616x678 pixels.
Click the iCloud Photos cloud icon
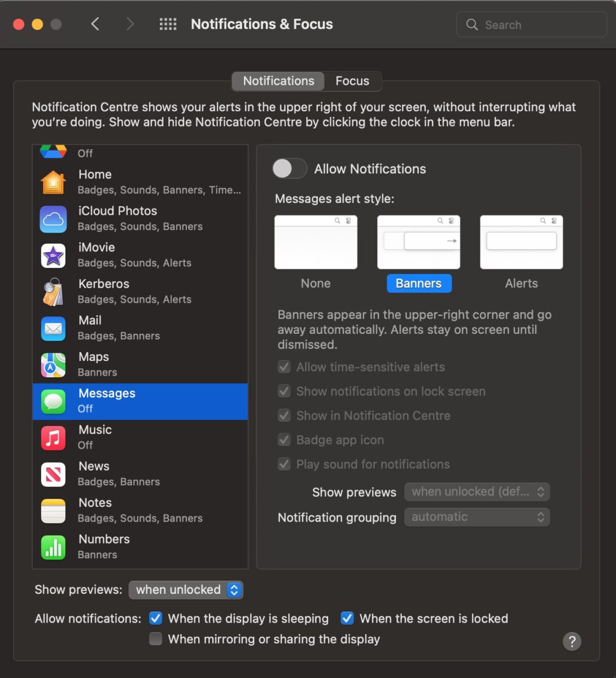point(53,219)
